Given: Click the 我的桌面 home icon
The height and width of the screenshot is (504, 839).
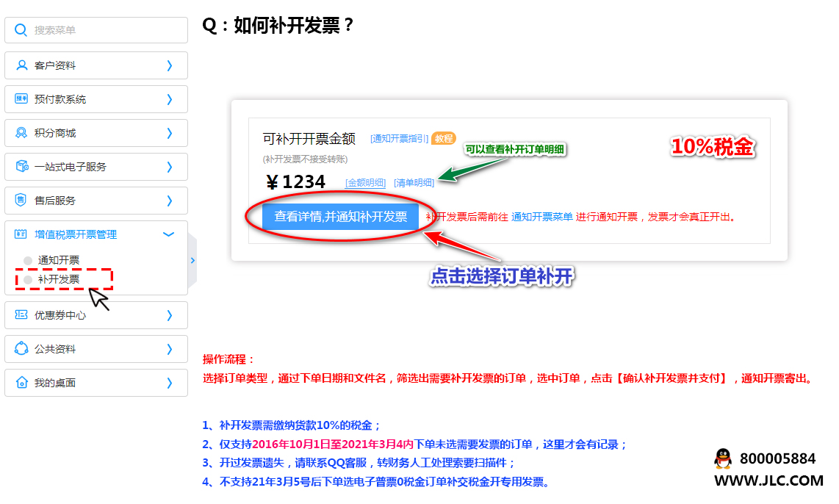Looking at the screenshot, I should 21,383.
